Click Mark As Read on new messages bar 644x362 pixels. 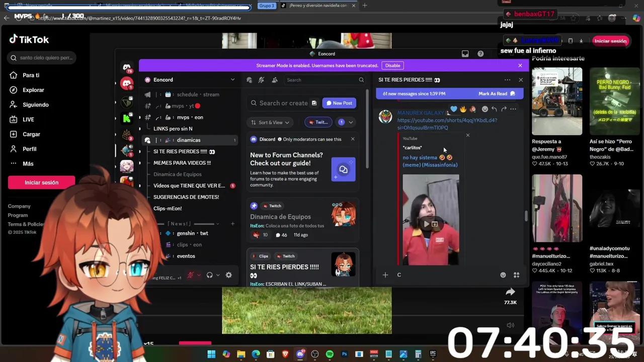coord(497,94)
